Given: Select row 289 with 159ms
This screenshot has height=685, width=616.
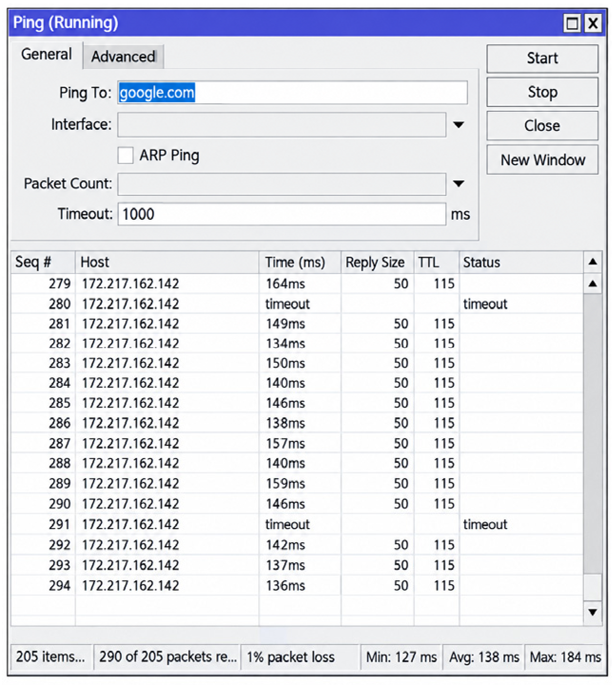Looking at the screenshot, I should tap(297, 484).
